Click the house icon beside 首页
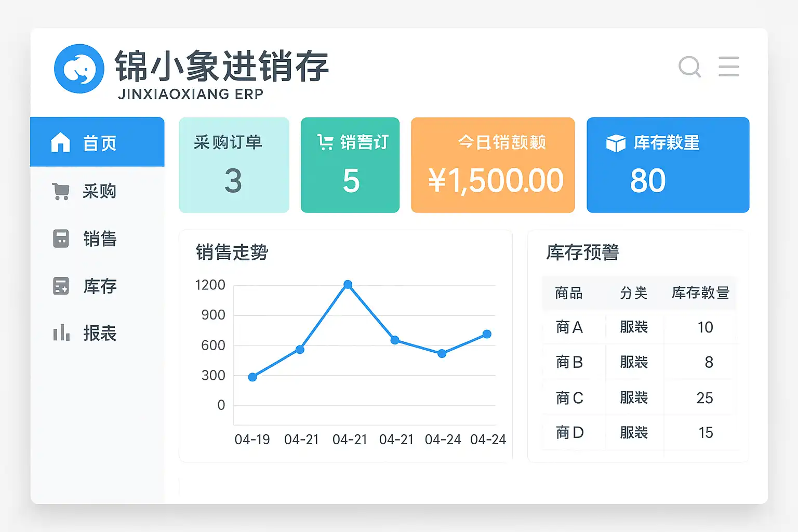The height and width of the screenshot is (532, 798). pos(60,142)
